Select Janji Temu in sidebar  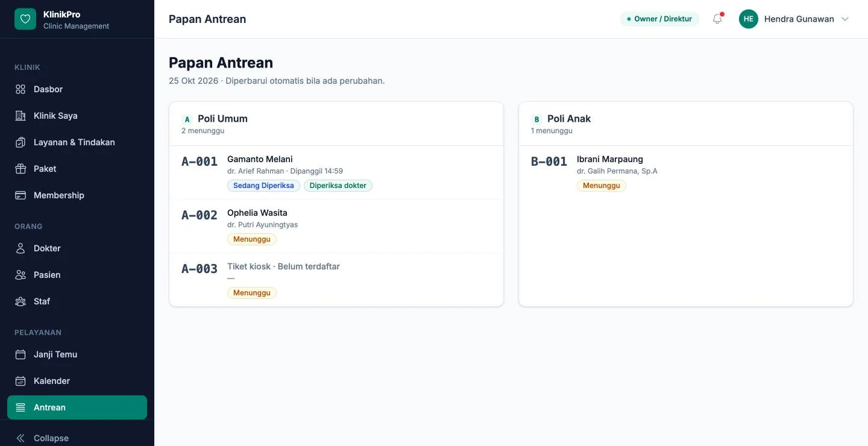[x=77, y=354]
